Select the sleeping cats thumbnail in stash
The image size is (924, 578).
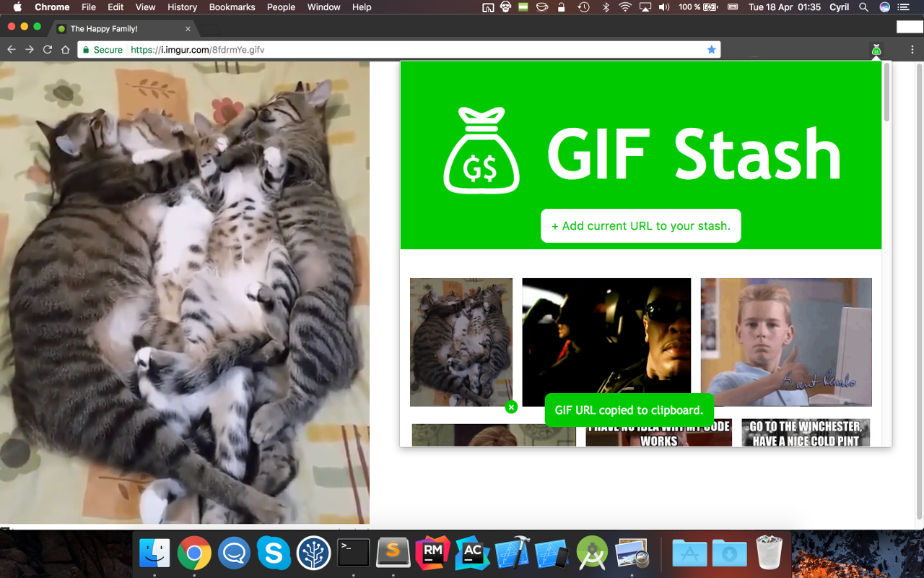click(461, 342)
